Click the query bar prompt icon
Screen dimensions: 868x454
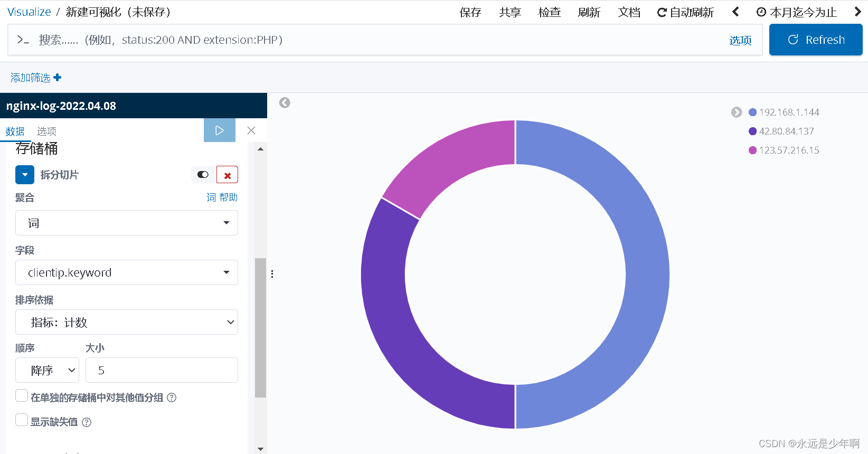(23, 40)
